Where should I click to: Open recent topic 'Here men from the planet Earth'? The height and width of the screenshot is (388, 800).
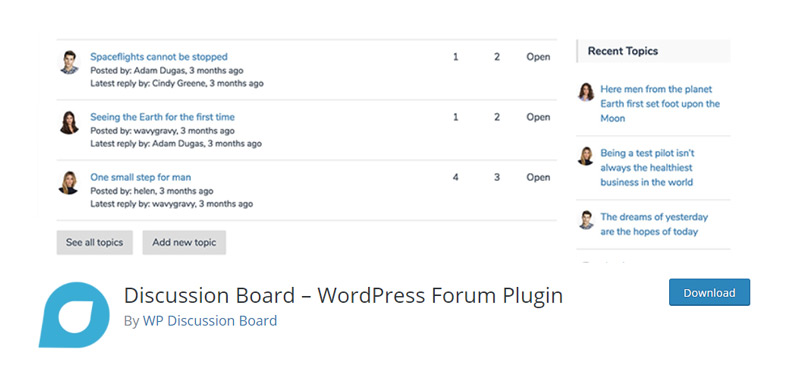point(660,104)
